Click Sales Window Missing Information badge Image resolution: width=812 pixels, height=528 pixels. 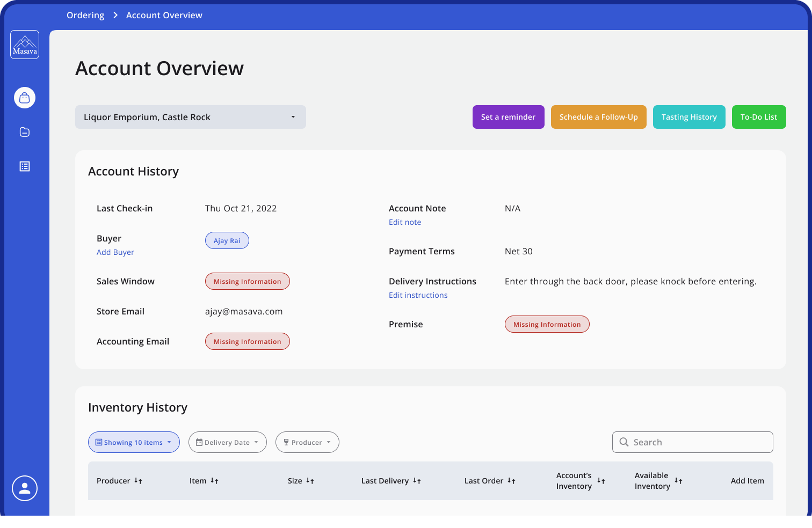pyautogui.click(x=248, y=281)
